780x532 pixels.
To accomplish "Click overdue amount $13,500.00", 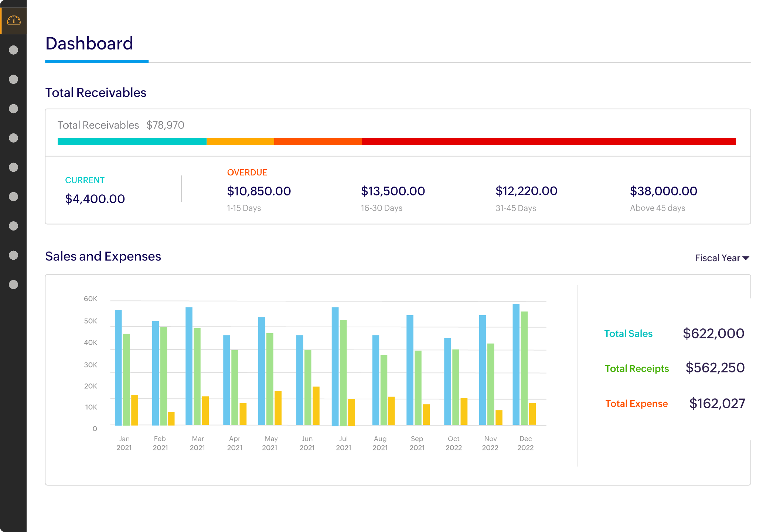I will 393,191.
